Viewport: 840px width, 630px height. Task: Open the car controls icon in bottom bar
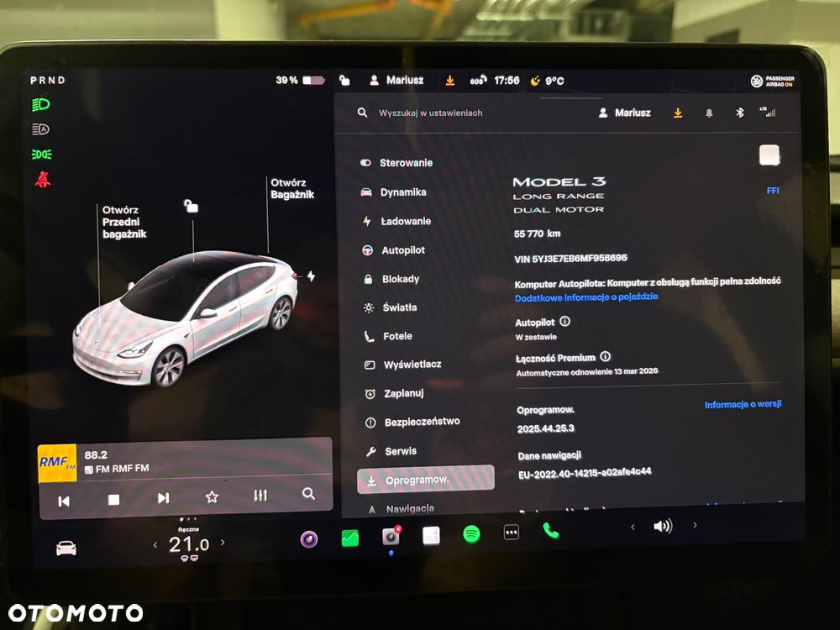[x=66, y=548]
